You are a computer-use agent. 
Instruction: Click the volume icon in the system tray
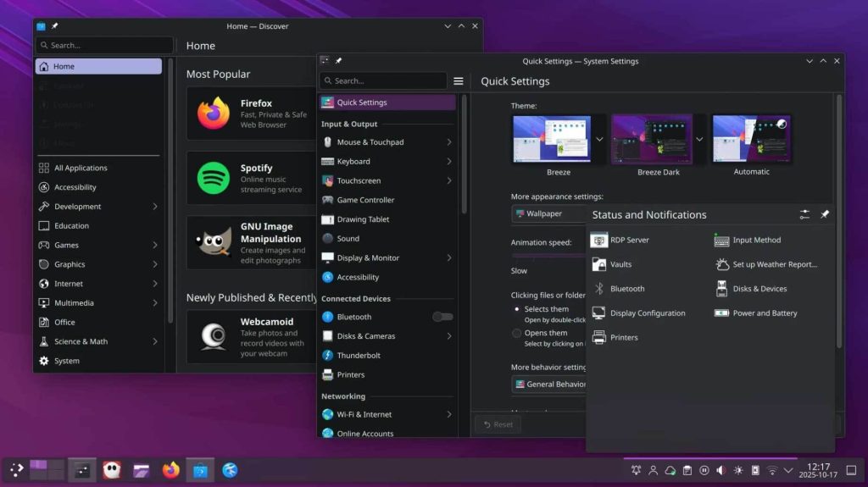coord(721,470)
